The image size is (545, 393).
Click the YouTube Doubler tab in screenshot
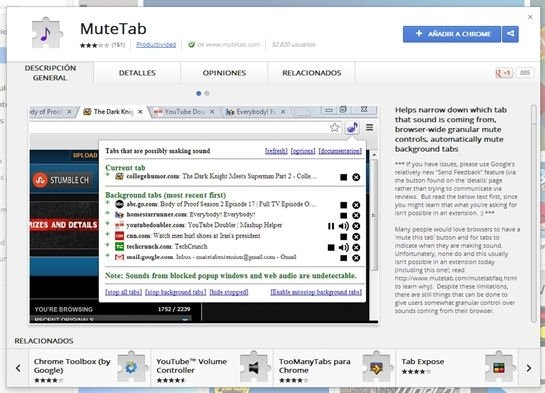tap(184, 112)
